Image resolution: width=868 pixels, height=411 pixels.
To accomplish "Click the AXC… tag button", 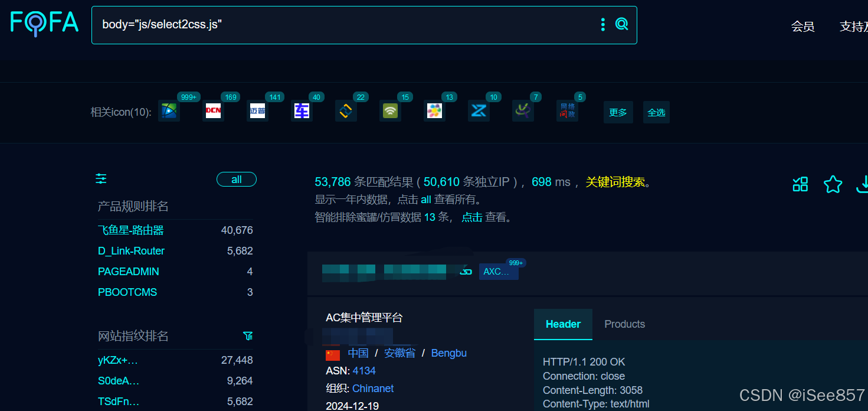I will (499, 272).
